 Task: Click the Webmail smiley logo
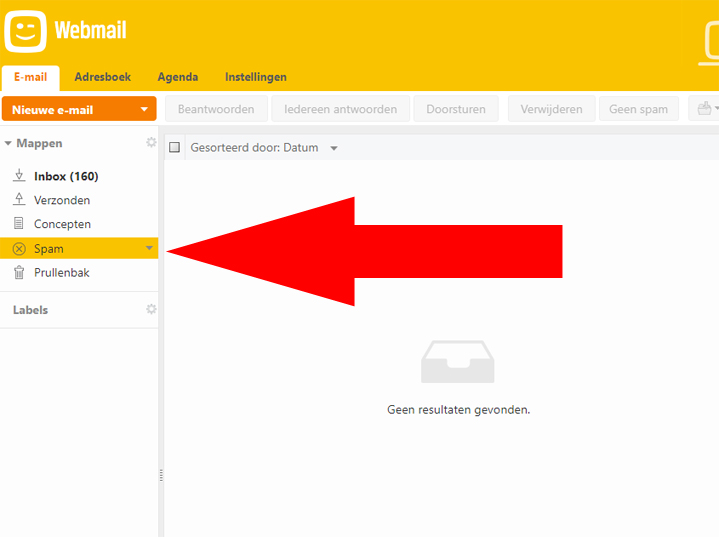tap(26, 31)
